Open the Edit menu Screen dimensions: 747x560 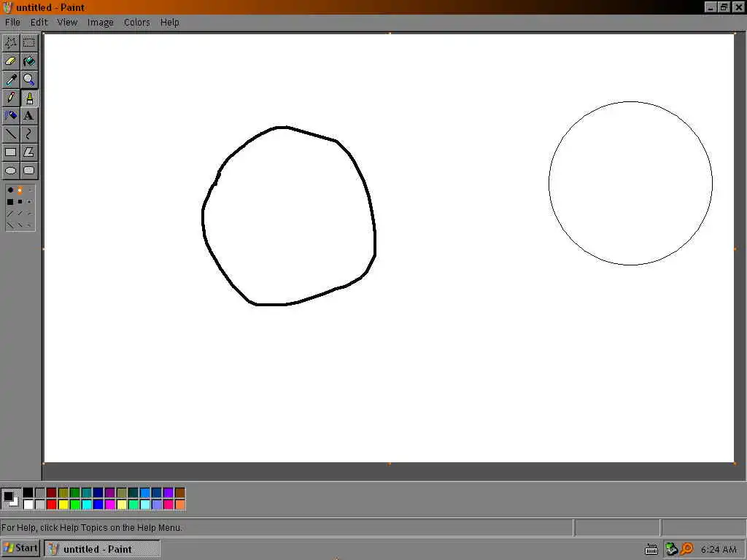pyautogui.click(x=39, y=23)
